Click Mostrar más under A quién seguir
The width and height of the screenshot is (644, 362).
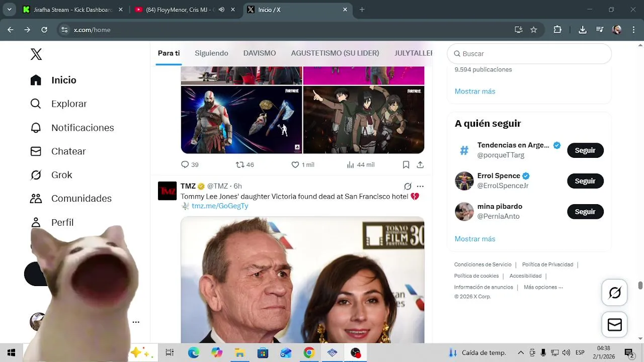click(x=475, y=239)
